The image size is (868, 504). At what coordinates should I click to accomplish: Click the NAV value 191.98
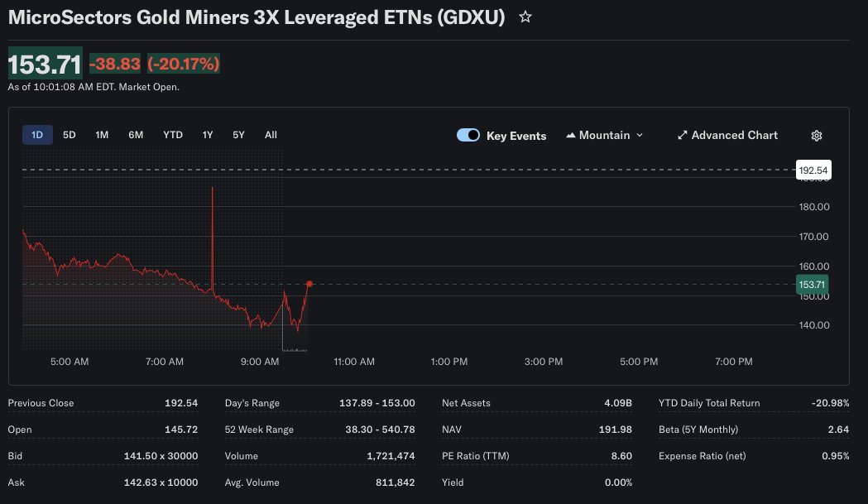tap(615, 430)
